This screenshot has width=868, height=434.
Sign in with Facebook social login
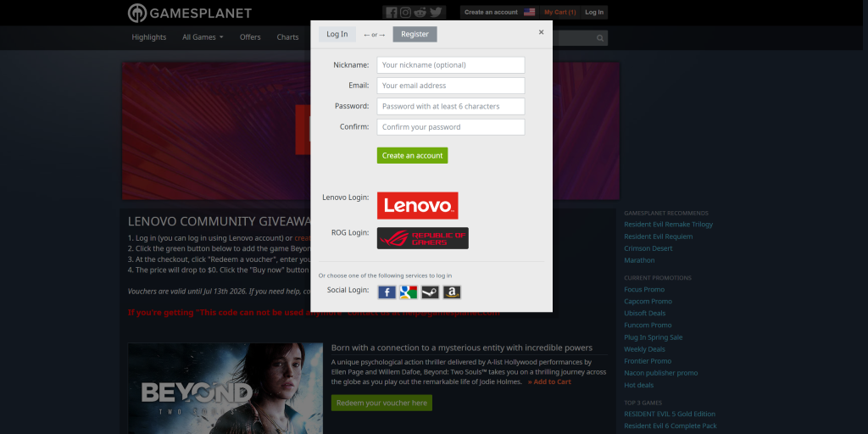pyautogui.click(x=387, y=292)
